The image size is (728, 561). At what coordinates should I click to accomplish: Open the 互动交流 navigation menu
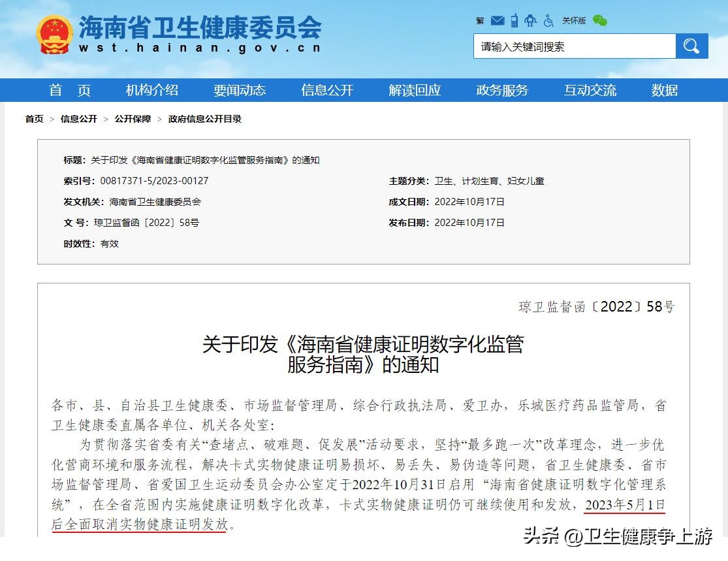590,90
